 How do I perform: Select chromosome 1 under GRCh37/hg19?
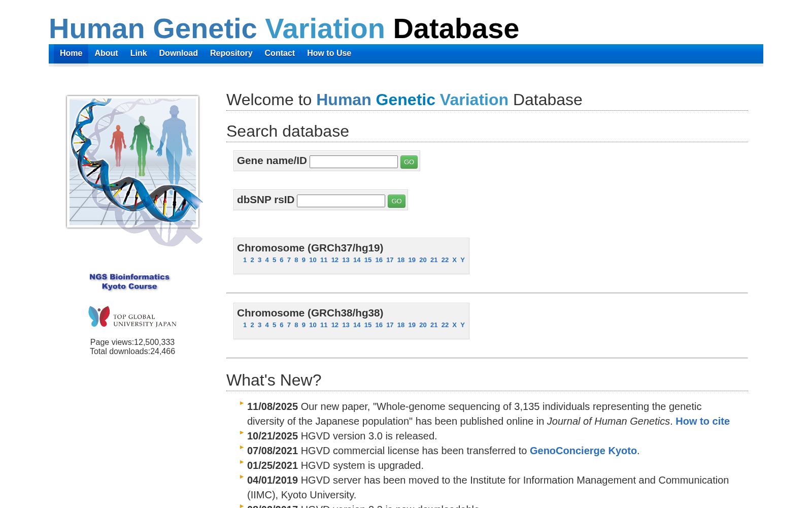(x=245, y=260)
